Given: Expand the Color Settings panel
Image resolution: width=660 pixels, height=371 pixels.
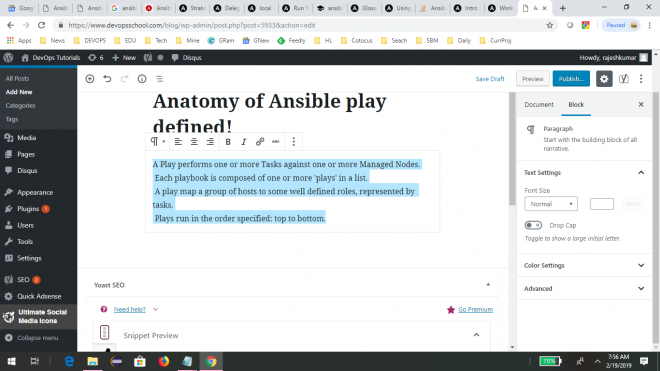Looking at the screenshot, I should click(x=584, y=265).
